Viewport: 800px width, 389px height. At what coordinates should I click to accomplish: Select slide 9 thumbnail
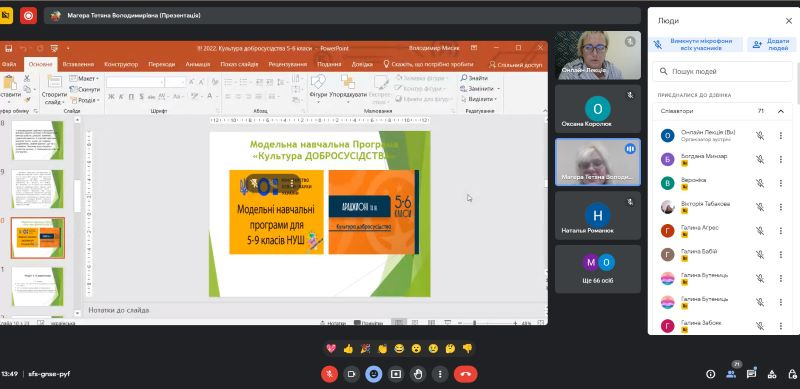click(x=38, y=189)
